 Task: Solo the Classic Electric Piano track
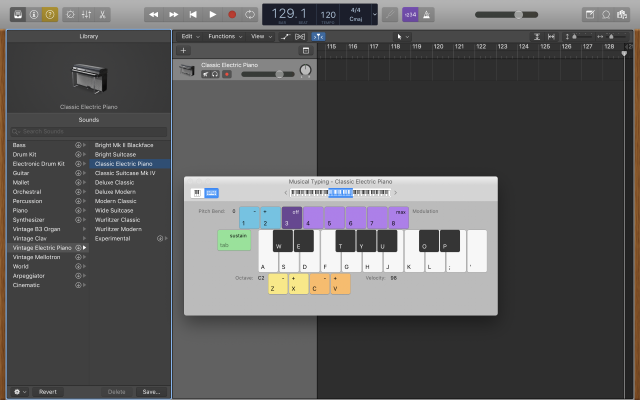click(x=215, y=74)
